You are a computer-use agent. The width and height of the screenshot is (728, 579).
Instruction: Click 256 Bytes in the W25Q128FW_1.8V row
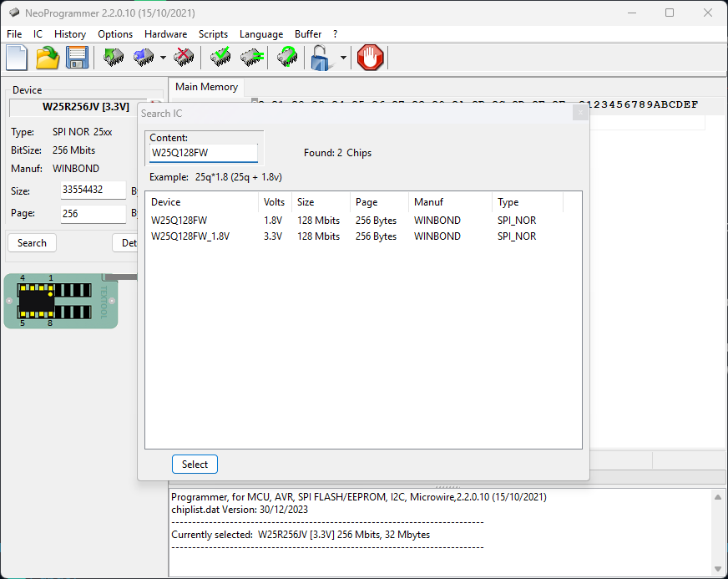click(376, 236)
